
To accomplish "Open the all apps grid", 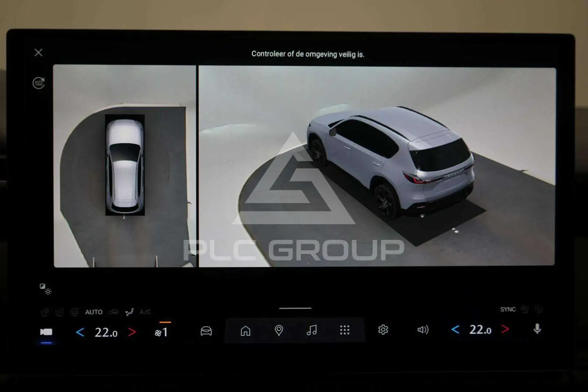I will pyautogui.click(x=345, y=330).
